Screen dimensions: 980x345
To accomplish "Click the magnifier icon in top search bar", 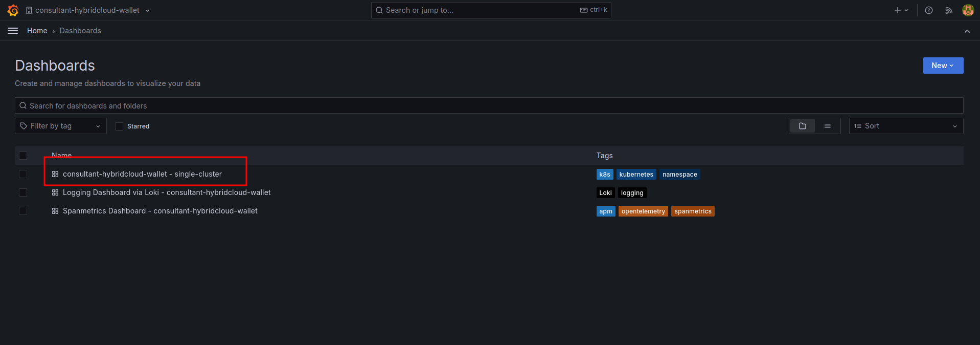I will [x=379, y=10].
